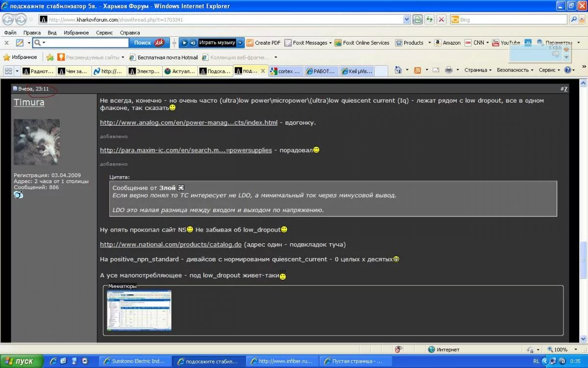Expand the Products dropdown in toolbar

[430, 43]
